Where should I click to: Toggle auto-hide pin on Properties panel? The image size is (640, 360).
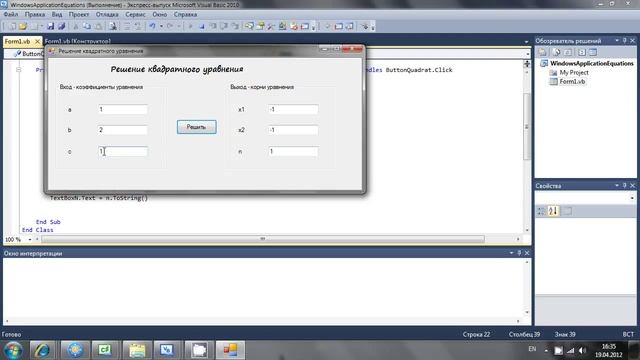point(624,186)
